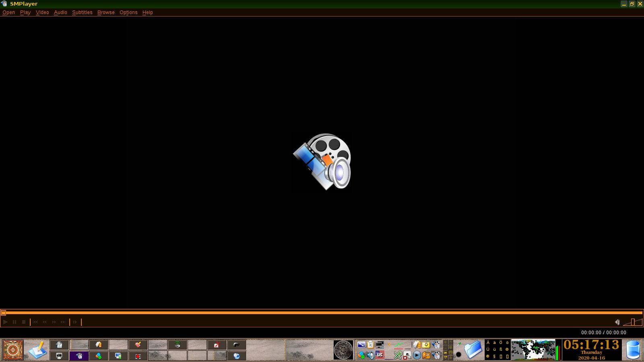Open the Browse menu
This screenshot has height=362, width=644.
(x=106, y=12)
